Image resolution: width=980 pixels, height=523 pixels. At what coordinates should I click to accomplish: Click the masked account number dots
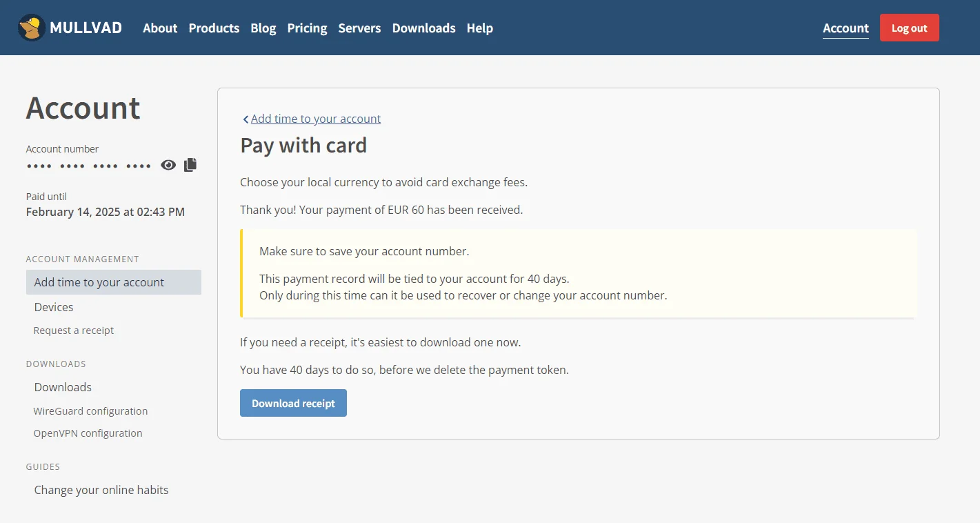[88, 166]
